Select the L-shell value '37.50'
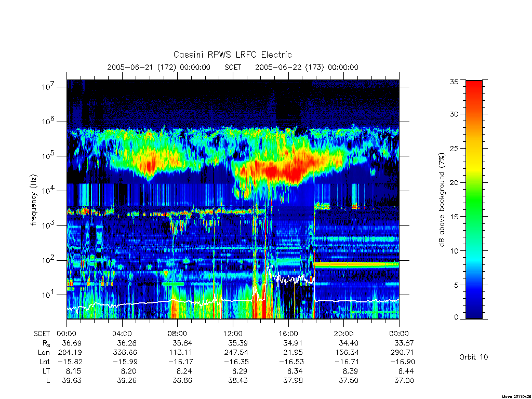 [x=349, y=381]
